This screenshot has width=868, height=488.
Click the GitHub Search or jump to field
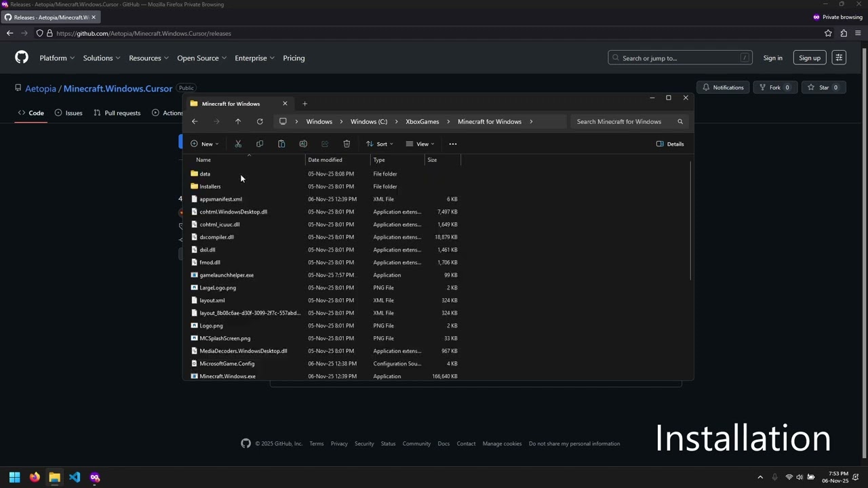coord(680,58)
